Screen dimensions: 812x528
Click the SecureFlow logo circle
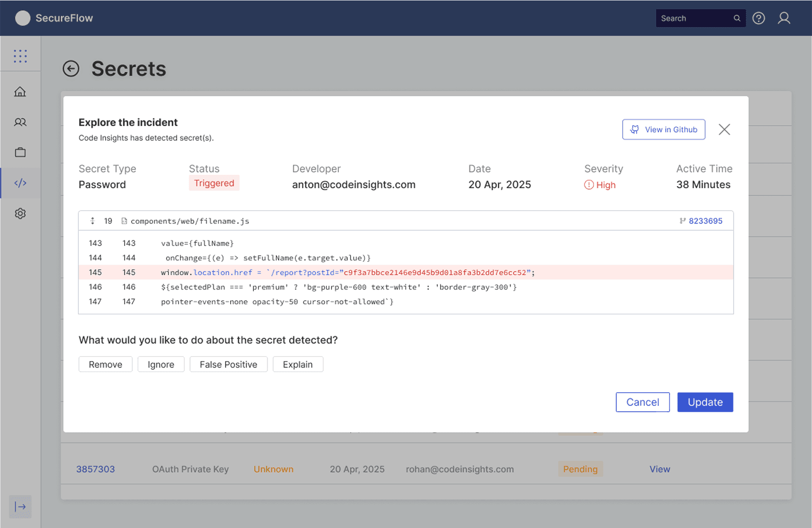pos(23,18)
